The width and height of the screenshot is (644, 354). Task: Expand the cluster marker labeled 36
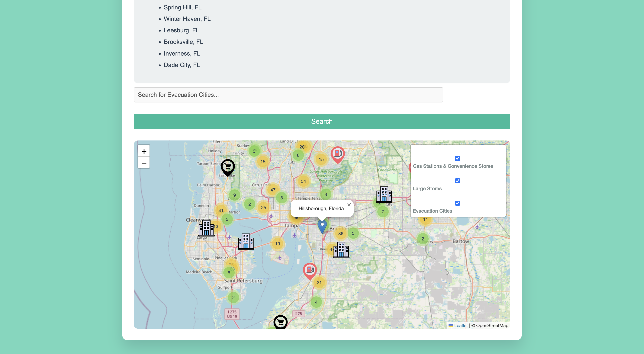point(340,234)
